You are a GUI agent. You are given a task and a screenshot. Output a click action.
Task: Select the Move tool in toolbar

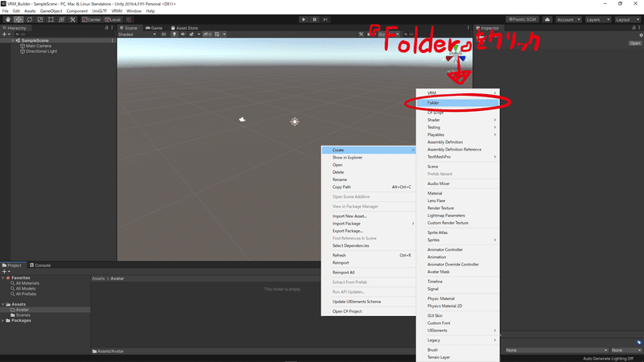pyautogui.click(x=19, y=19)
